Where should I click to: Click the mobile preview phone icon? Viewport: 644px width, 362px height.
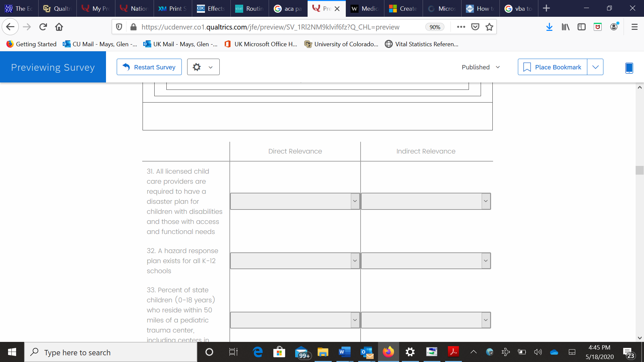629,68
